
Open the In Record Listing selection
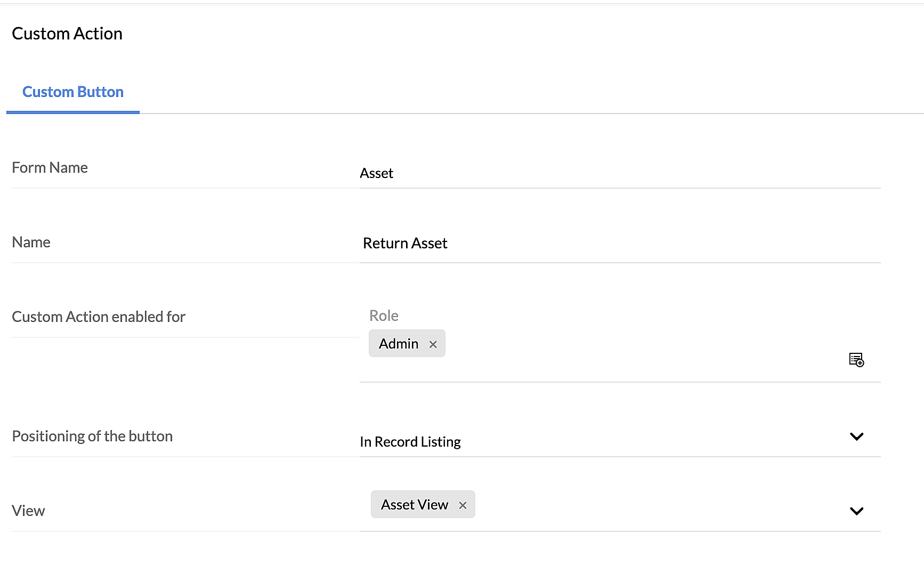click(x=410, y=442)
